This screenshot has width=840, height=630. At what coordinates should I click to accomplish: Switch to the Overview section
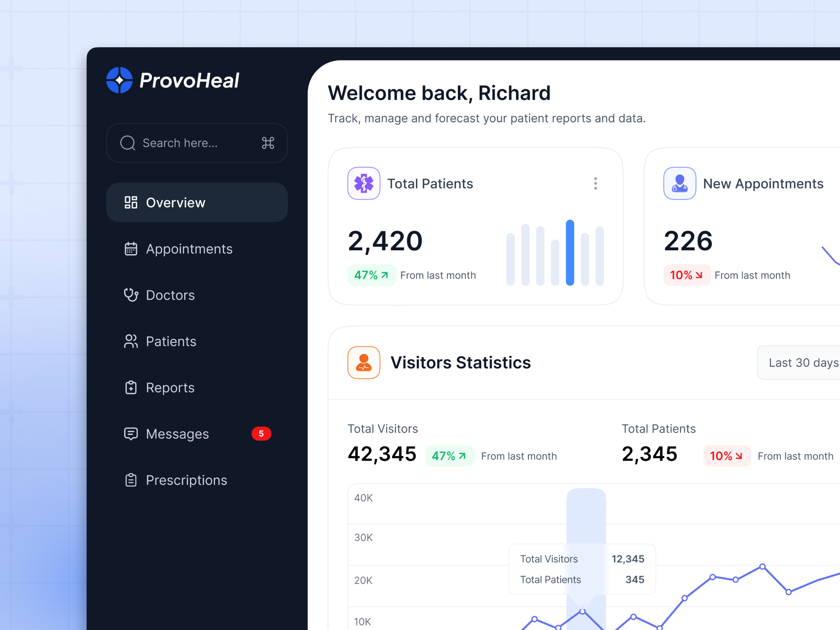(175, 202)
